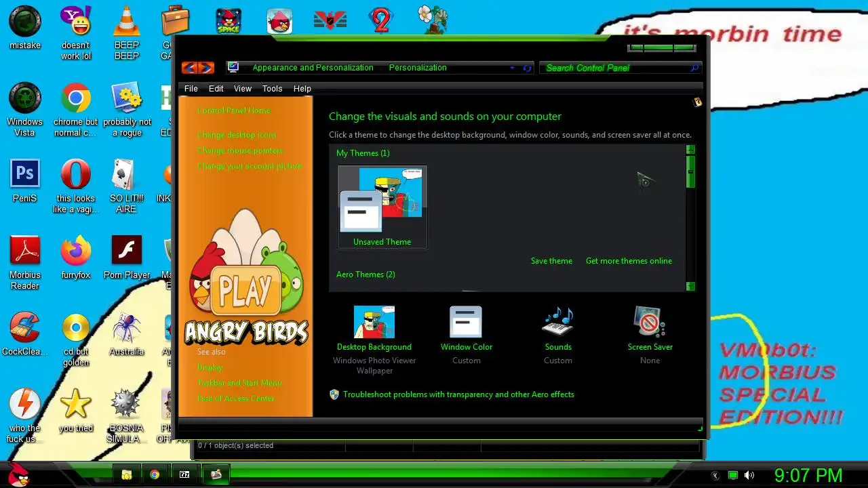
Task: Select the Angry Birds Space desktop icon
Action: click(229, 21)
